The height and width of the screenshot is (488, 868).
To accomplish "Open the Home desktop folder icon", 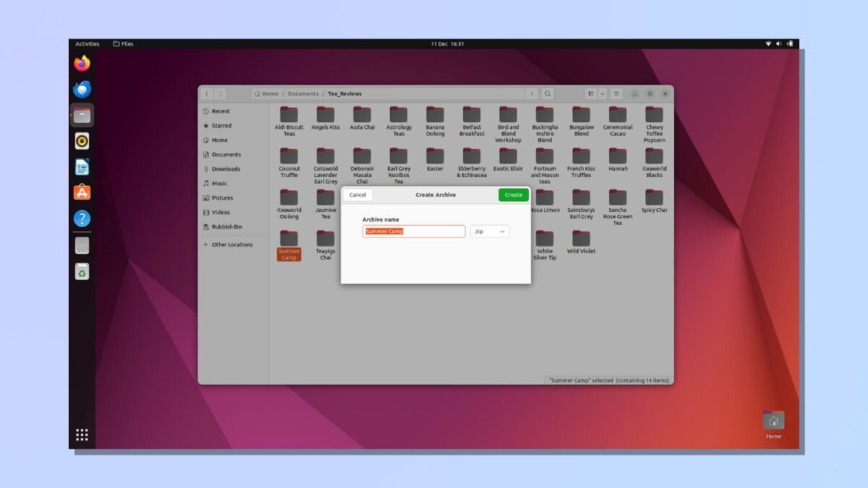I will (773, 424).
